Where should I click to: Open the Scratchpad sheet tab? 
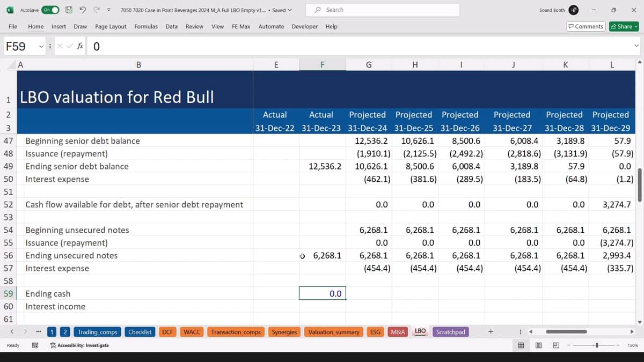tap(451, 332)
